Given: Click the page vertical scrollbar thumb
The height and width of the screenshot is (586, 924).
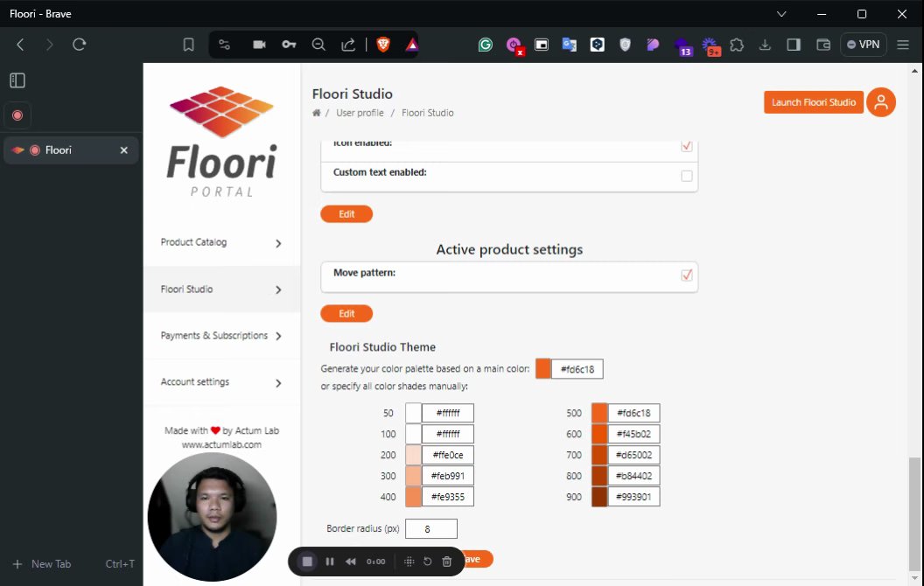Looking at the screenshot, I should tap(914, 513).
